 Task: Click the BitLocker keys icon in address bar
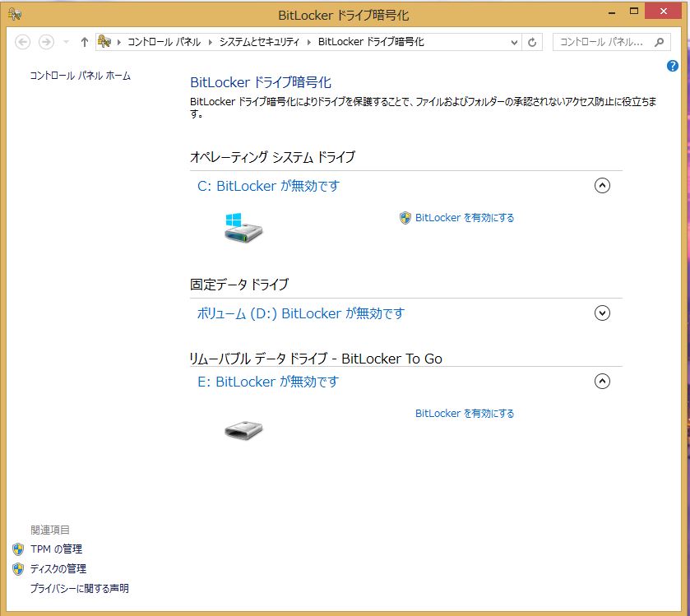[x=104, y=42]
